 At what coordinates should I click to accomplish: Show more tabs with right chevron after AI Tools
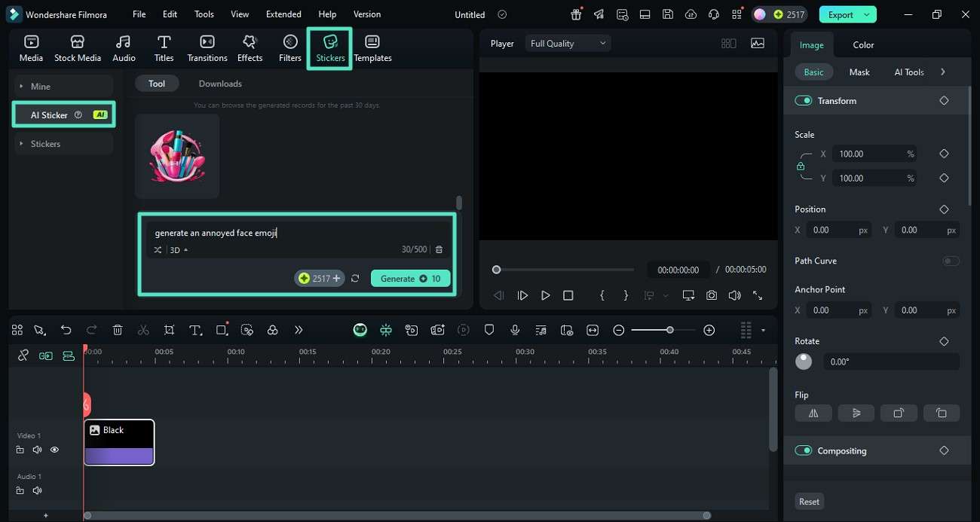(x=943, y=72)
